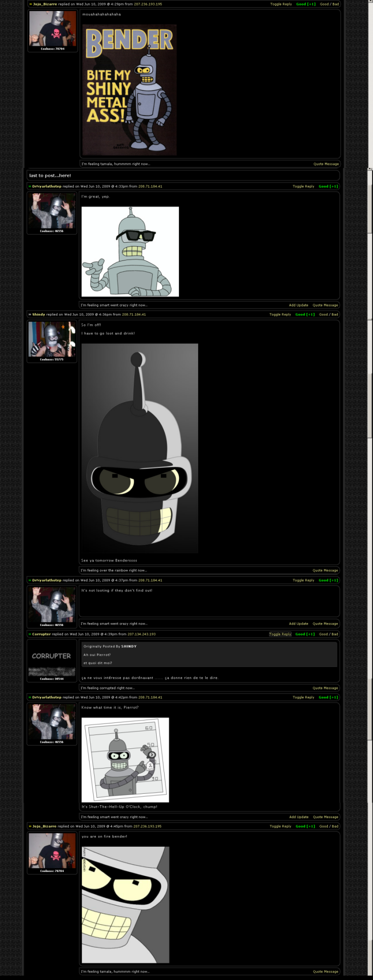Open the Bender with sunglasses image

tap(130, 252)
